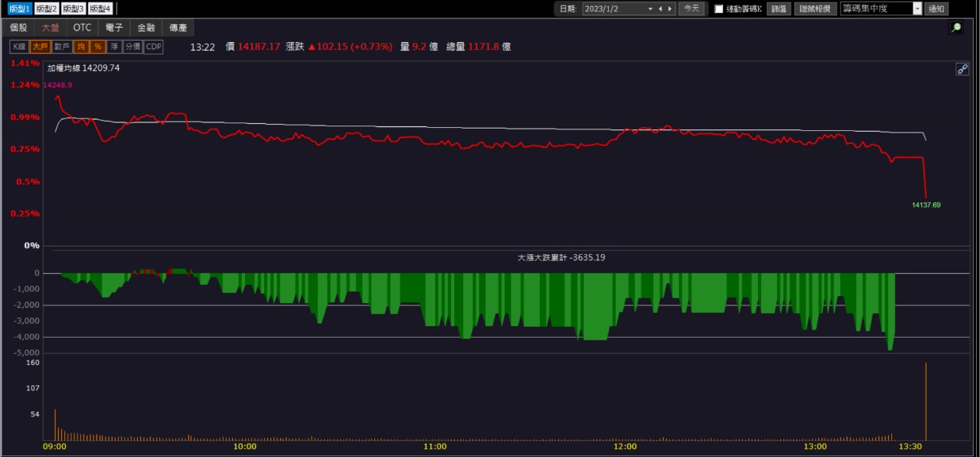Image resolution: width=980 pixels, height=457 pixels.
Task: Toggle the 散戶 indicator button
Action: click(x=62, y=47)
